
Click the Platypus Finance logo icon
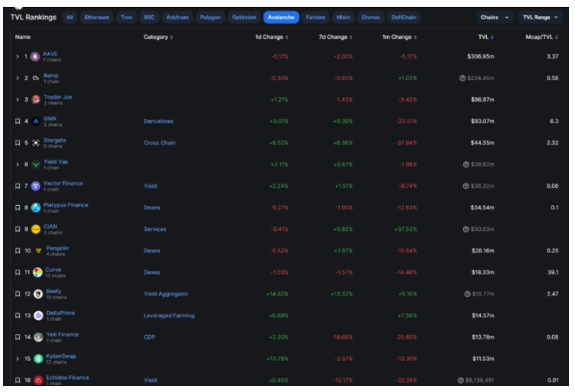36,207
